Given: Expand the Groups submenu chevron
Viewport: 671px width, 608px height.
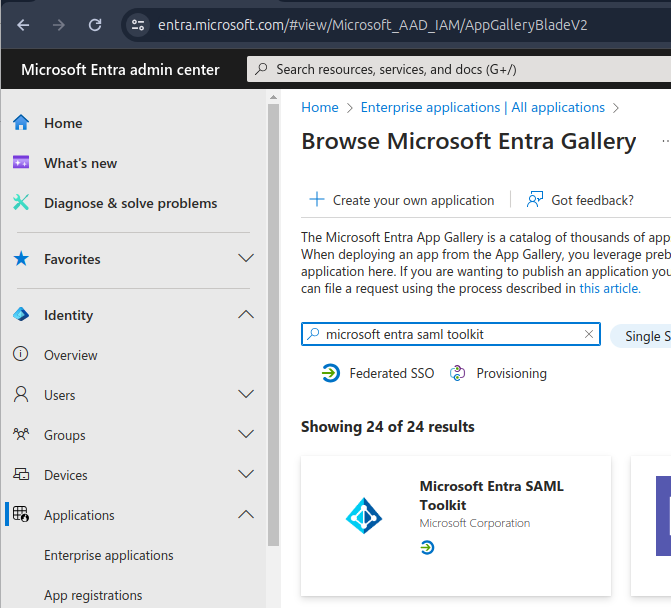Looking at the screenshot, I should tap(246, 434).
